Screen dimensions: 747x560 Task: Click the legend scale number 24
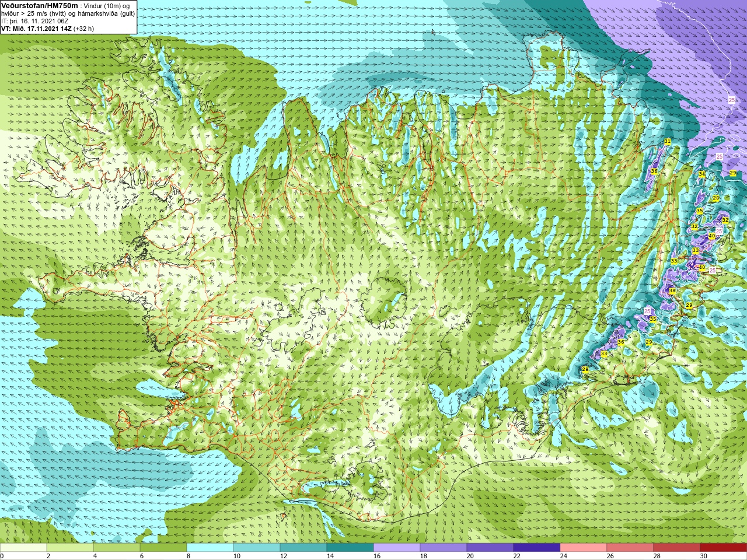point(563,556)
